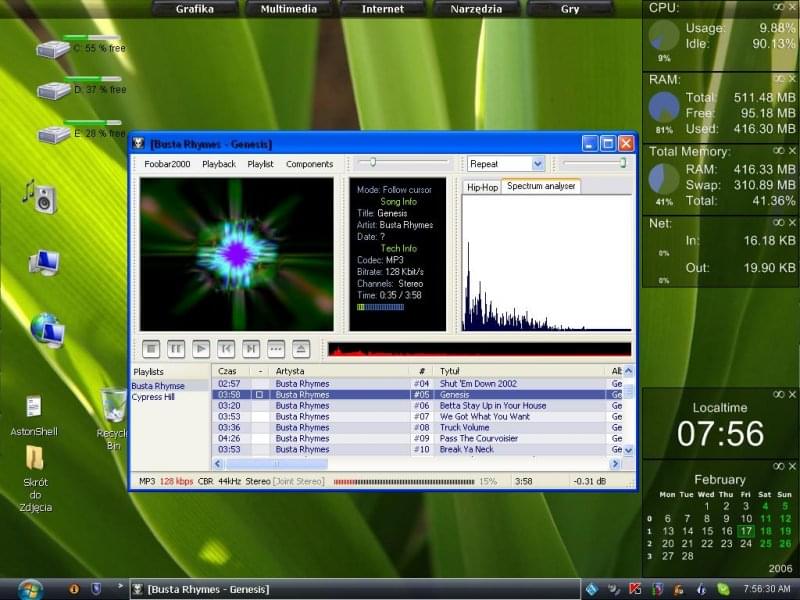Click the infinity icon on the Net widget
This screenshot has height=600, width=800.
(x=779, y=222)
